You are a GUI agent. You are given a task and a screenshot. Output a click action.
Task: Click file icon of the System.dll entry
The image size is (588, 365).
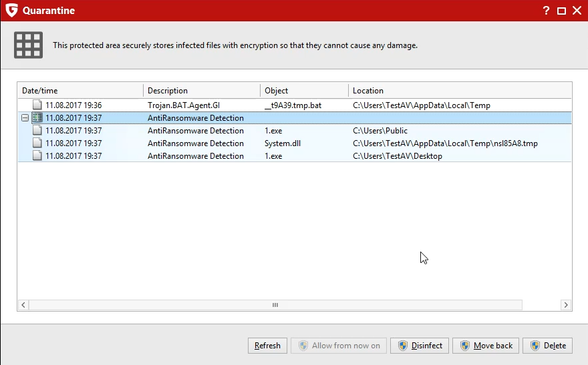[37, 143]
